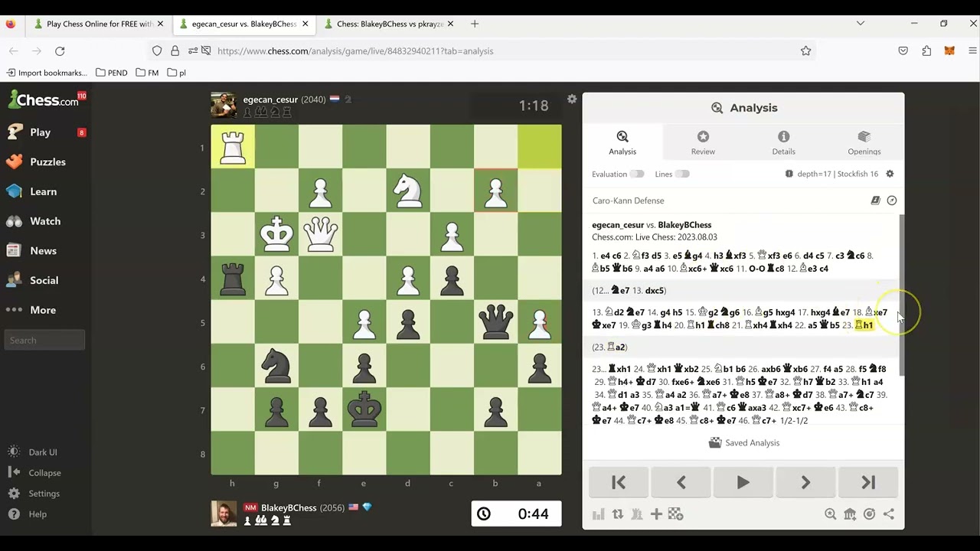Viewport: 980px width, 551px height.
Task: Switch to the Play Chess Online tab
Action: point(99,24)
